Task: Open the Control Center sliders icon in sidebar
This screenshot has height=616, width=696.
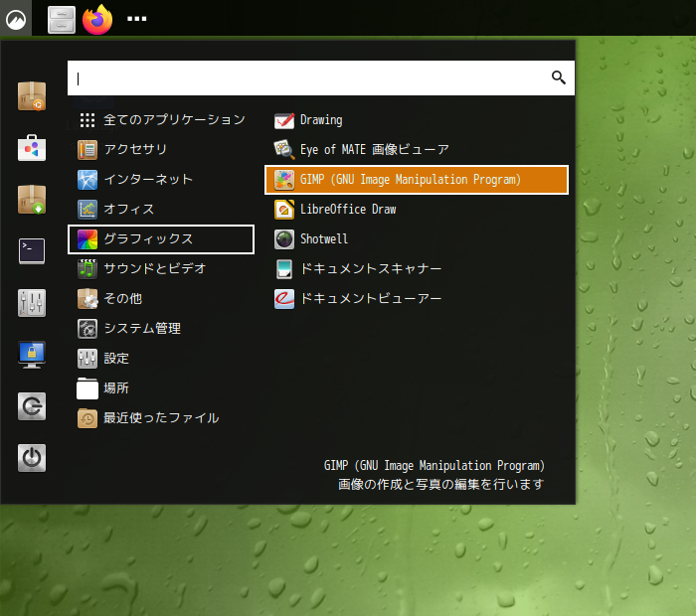Action: (x=32, y=303)
